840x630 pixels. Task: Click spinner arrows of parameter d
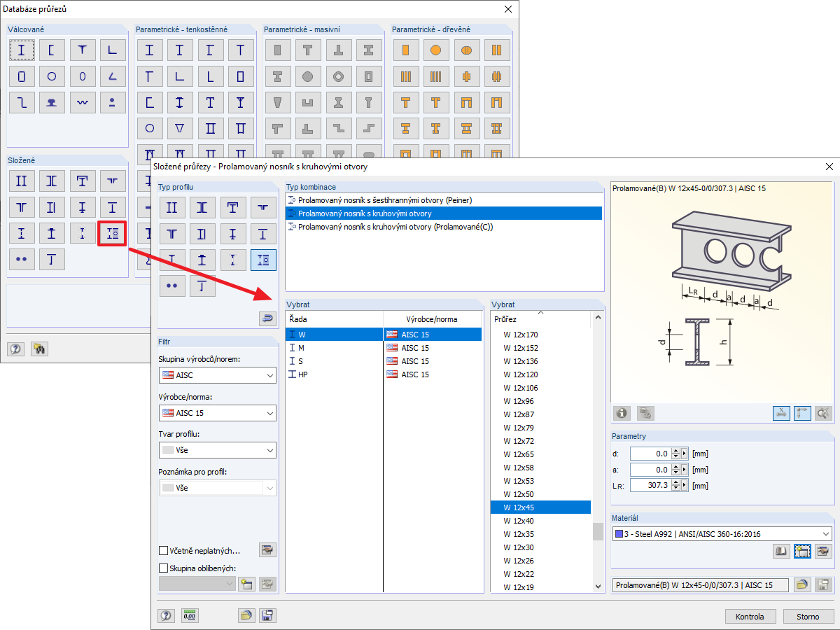pos(675,454)
